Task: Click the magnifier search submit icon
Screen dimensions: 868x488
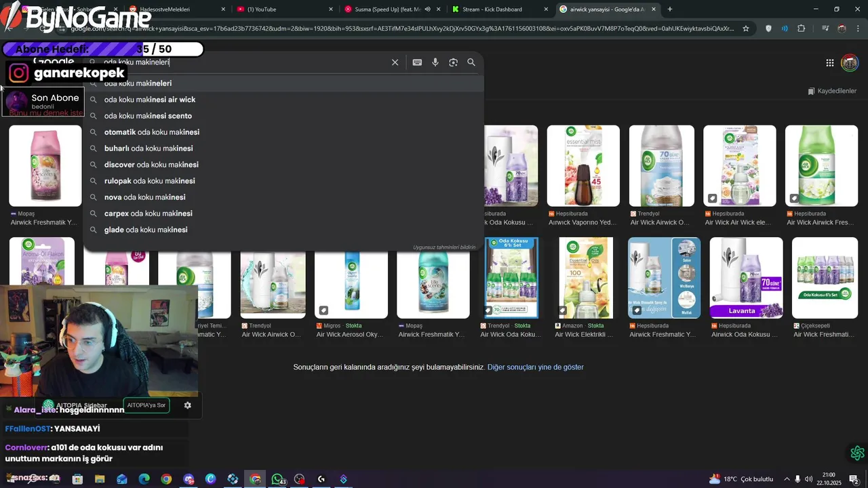Action: click(x=471, y=62)
